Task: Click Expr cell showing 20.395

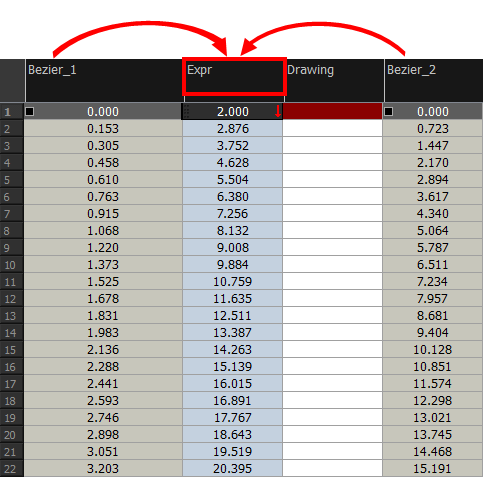Action: pos(233,469)
